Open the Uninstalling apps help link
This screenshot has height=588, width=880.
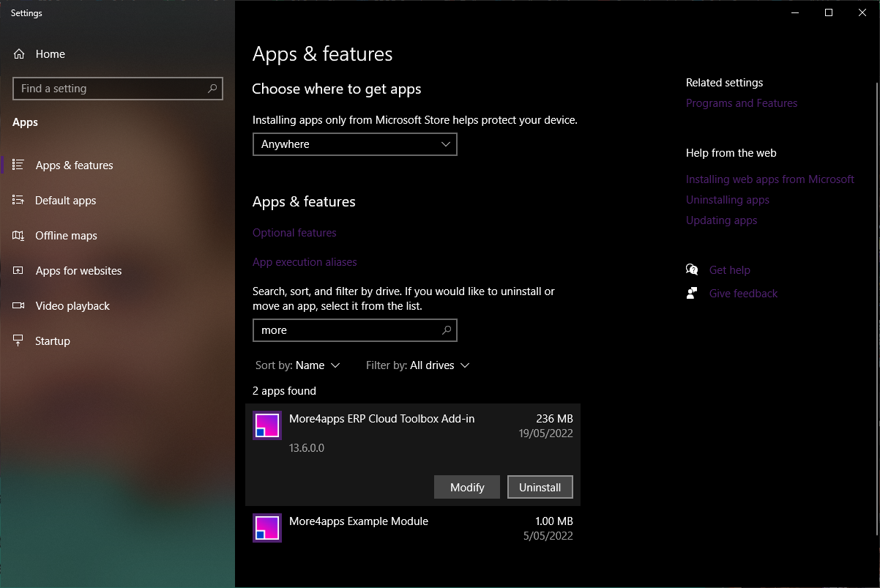(728, 200)
